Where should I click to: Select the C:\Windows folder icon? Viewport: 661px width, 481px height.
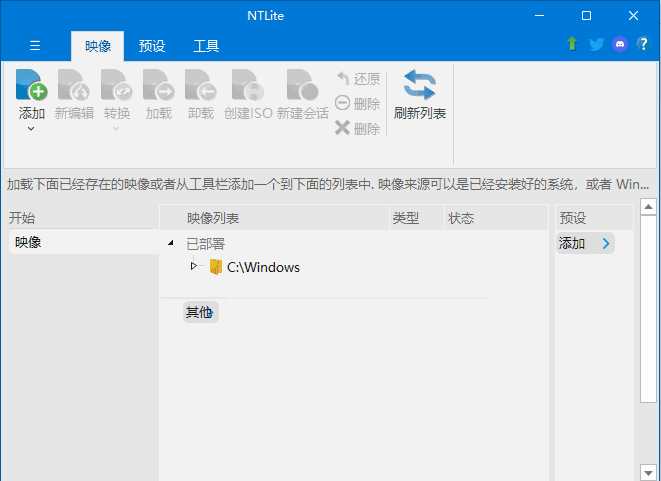click(x=216, y=267)
